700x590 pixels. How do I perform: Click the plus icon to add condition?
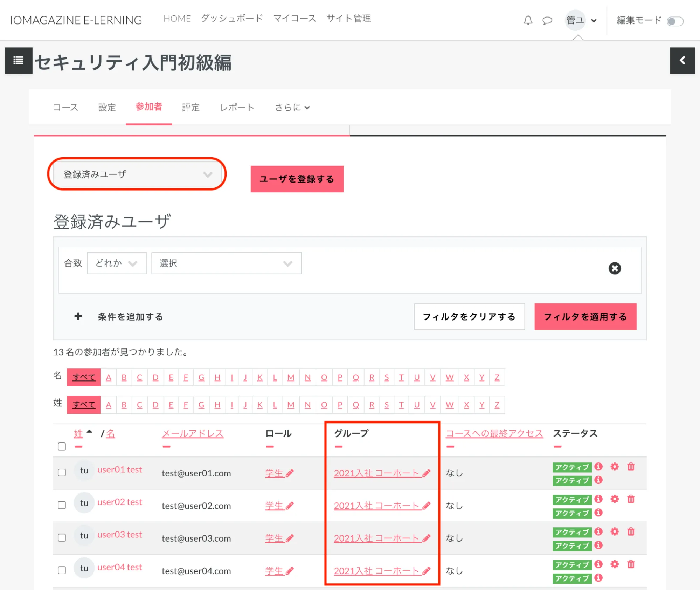[x=78, y=316]
